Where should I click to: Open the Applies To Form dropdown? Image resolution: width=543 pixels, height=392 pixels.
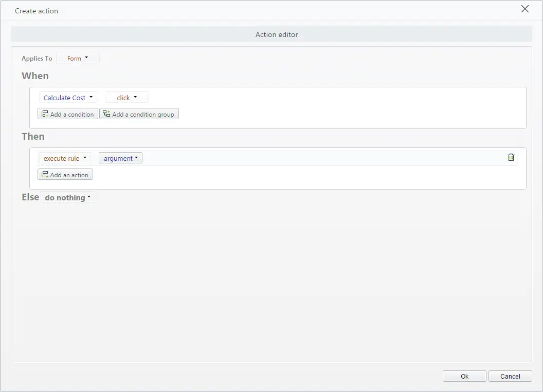78,58
